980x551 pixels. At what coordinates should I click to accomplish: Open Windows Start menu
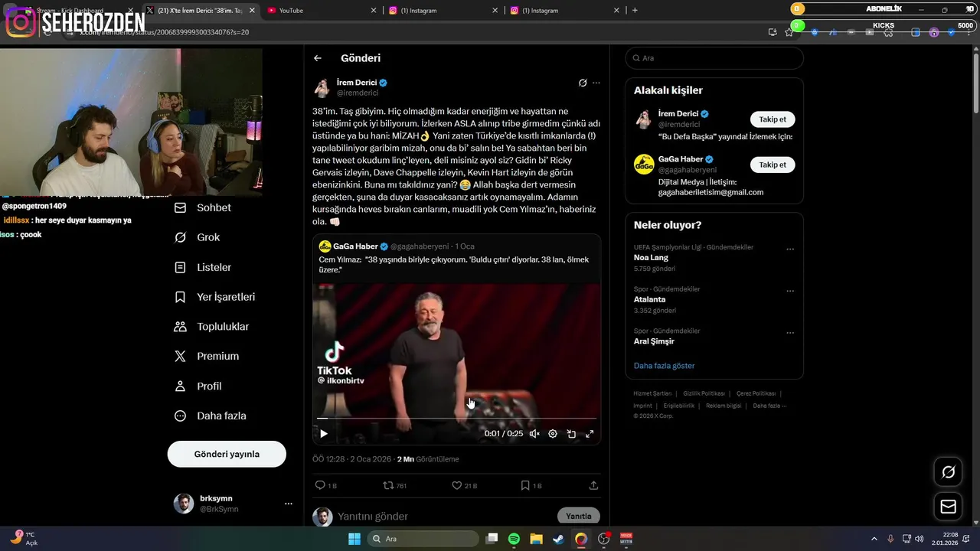pyautogui.click(x=354, y=539)
